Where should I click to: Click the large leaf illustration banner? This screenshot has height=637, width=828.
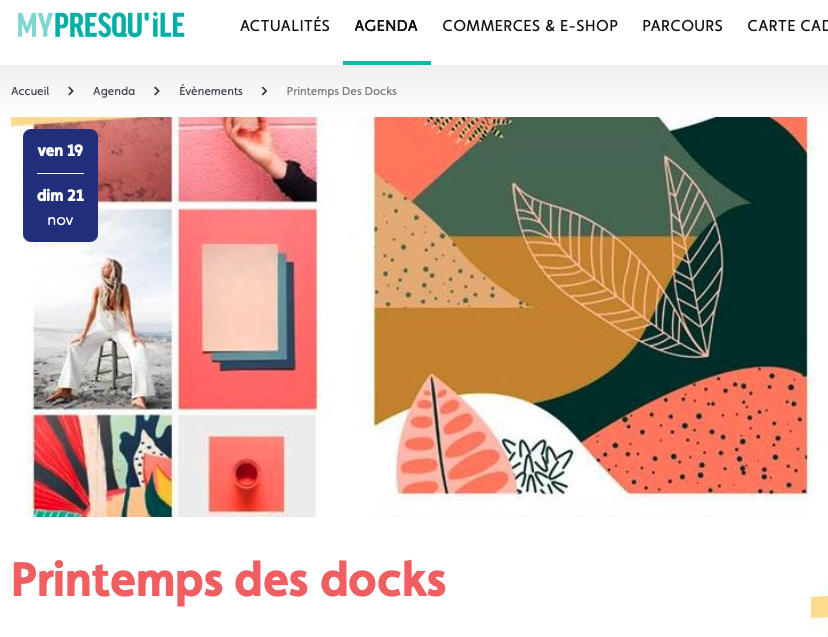point(590,305)
